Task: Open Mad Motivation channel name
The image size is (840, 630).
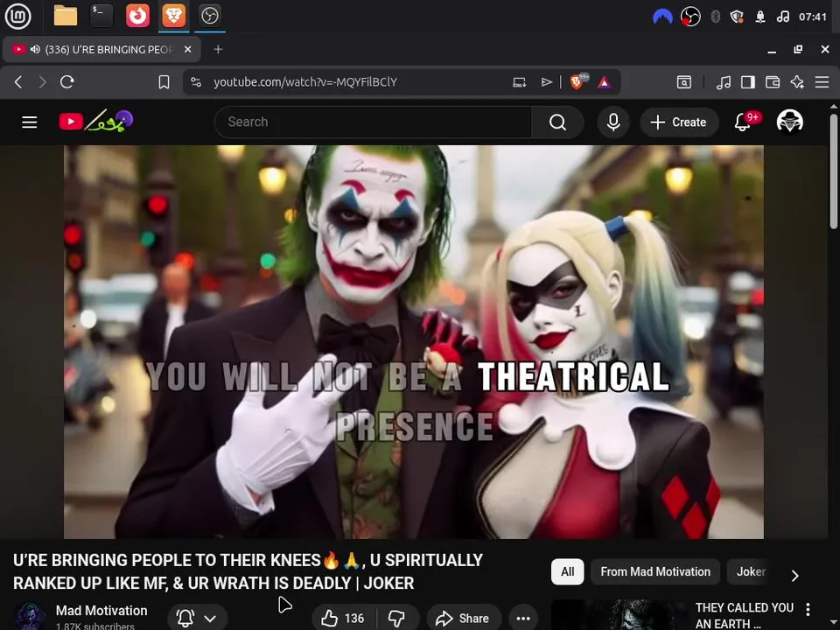Action: [x=101, y=611]
